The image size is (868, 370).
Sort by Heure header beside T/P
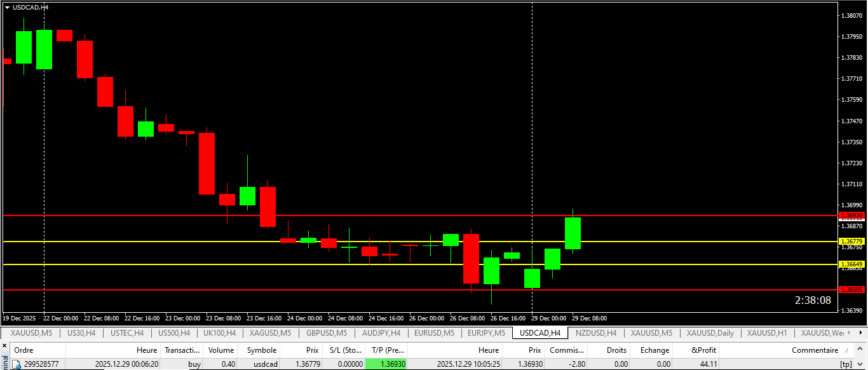[455, 350]
